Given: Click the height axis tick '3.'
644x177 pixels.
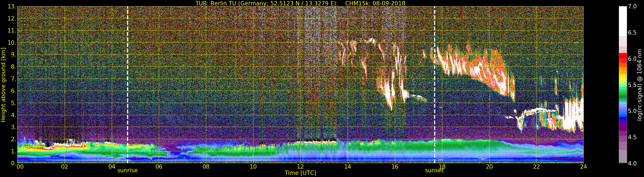Looking at the screenshot, I should (14, 127).
